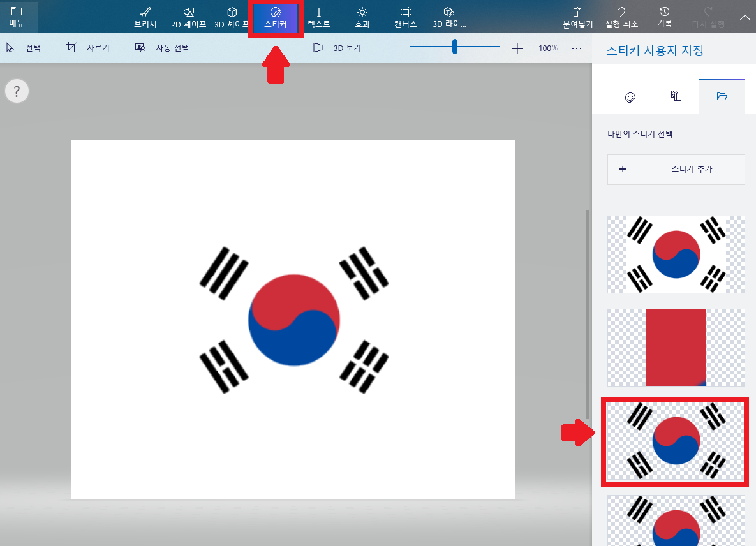Viewport: 756px width, 546px height.
Task: Click the 스티커 사용자 지정 panel title
Action: 655,50
